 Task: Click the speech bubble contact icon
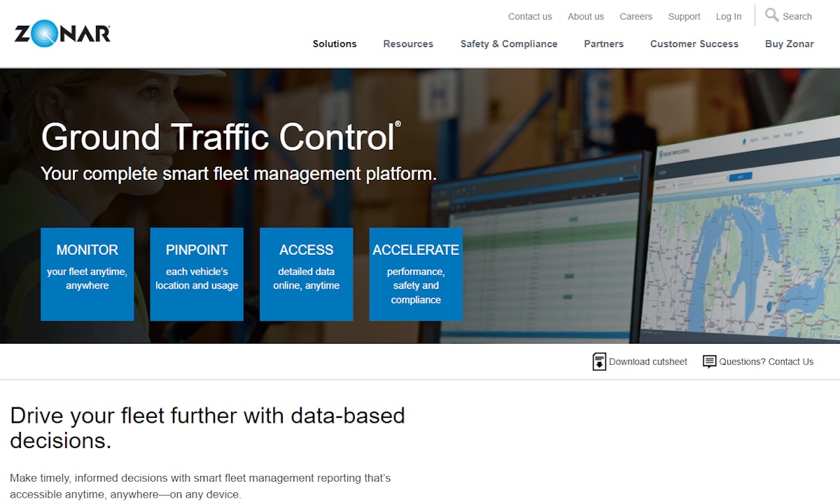(x=708, y=361)
